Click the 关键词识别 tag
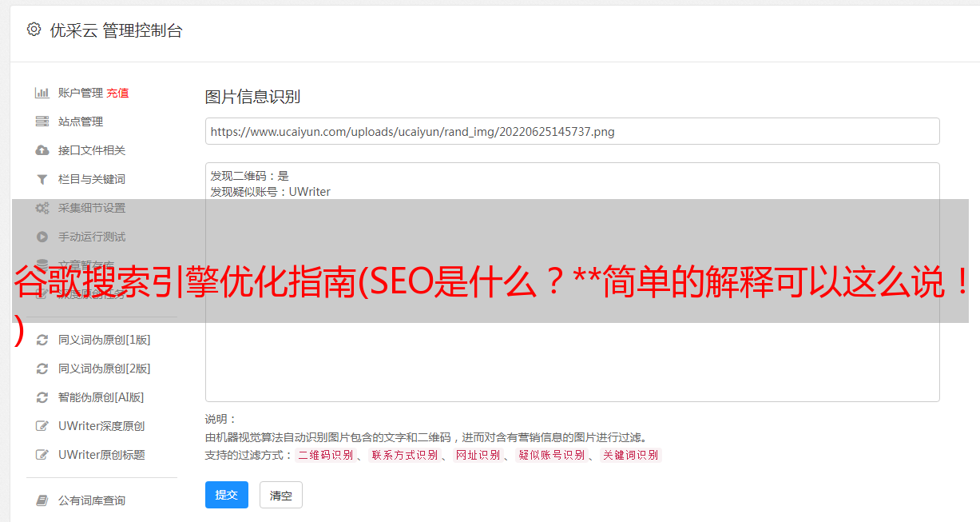Screen dimensions: 980x522 [x=631, y=455]
